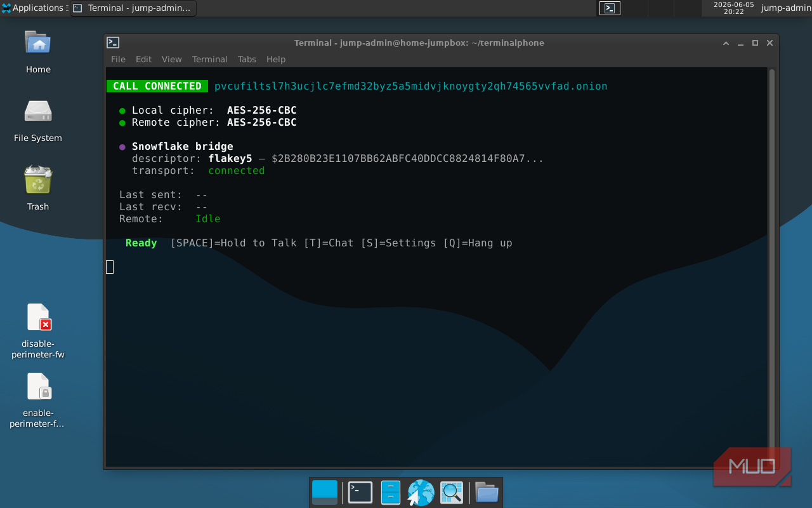812x508 pixels.
Task: Click the jump-admin user label
Action: tap(786, 8)
